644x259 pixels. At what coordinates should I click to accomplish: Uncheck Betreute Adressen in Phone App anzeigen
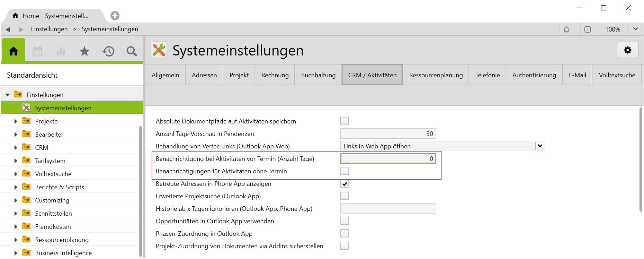tap(345, 184)
